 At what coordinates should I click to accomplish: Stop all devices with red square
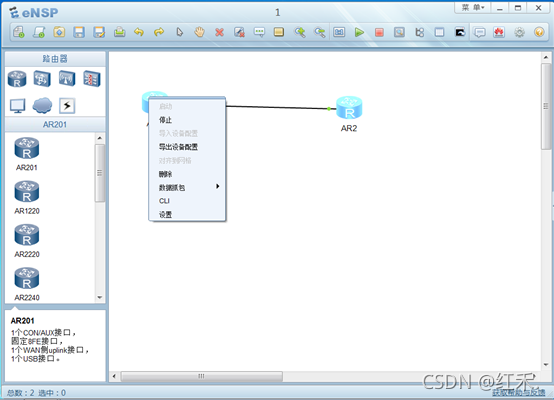click(379, 33)
